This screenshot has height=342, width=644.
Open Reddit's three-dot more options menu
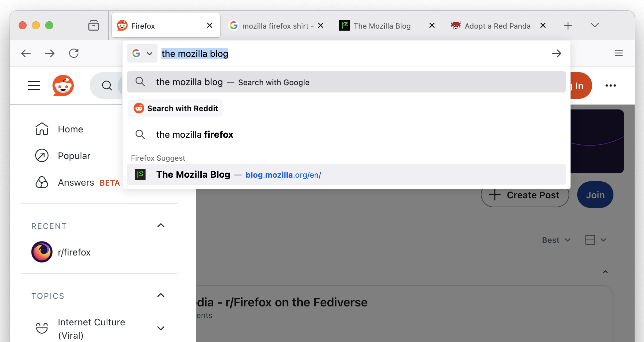(610, 85)
